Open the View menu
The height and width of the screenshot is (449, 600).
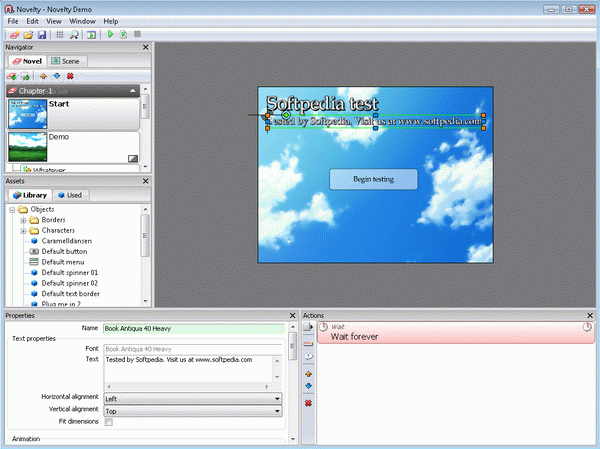click(54, 21)
